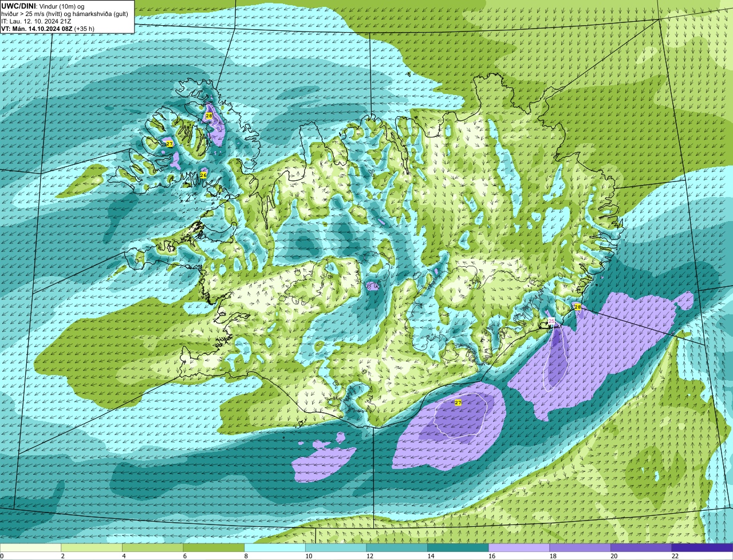Click the scale label "18"

click(x=553, y=556)
